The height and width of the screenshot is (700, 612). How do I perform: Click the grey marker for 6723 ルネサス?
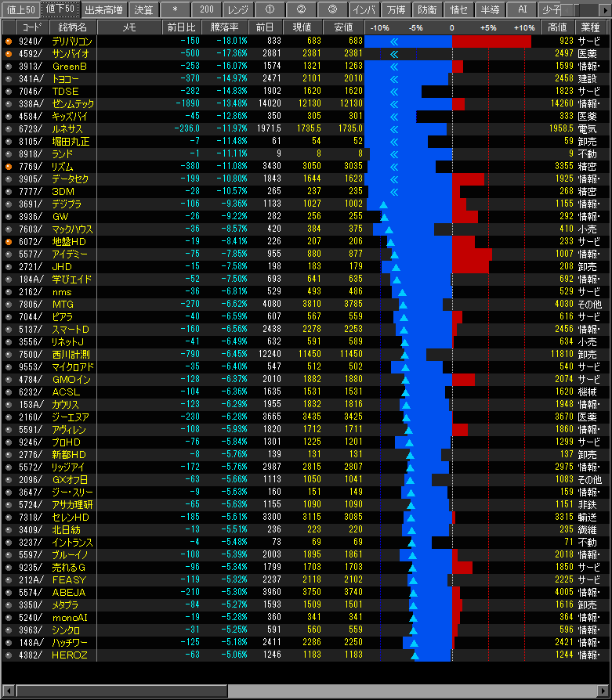(9, 129)
